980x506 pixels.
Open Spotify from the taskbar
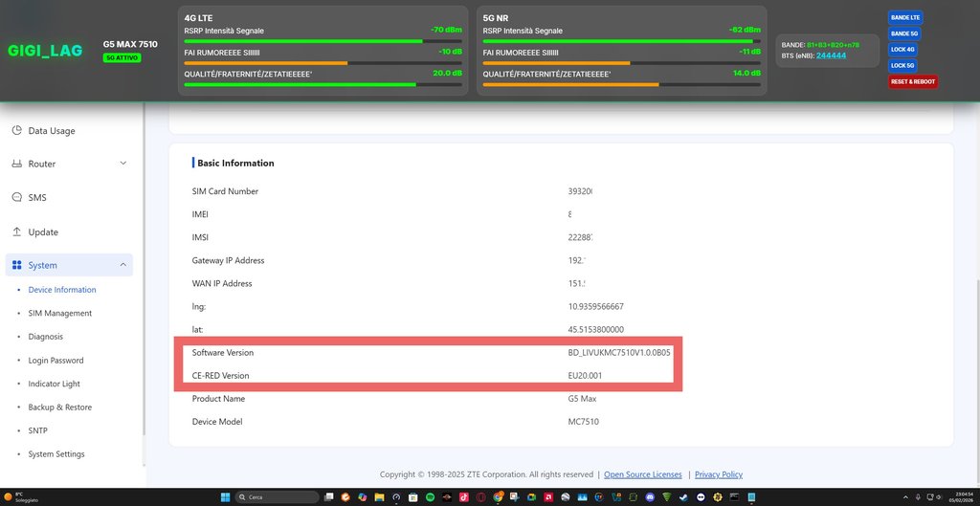(430, 497)
